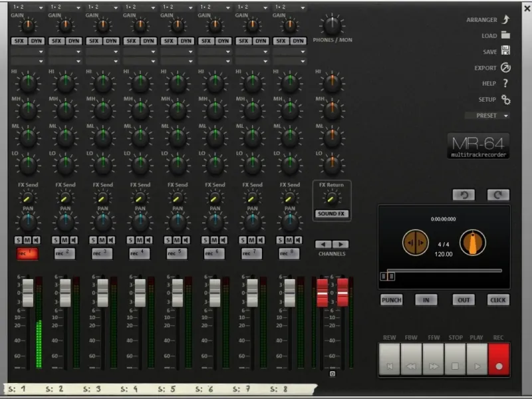Click SFX button on channel 1

coord(19,41)
